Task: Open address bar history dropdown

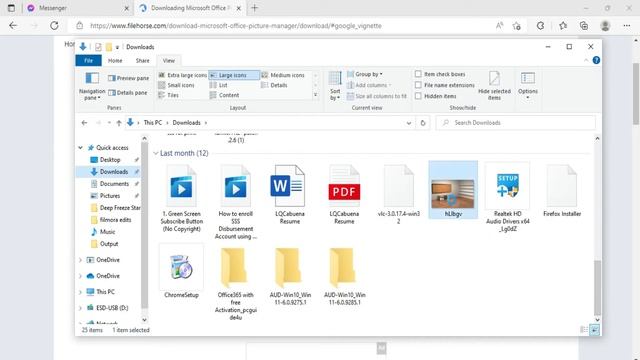Action: click(409, 123)
